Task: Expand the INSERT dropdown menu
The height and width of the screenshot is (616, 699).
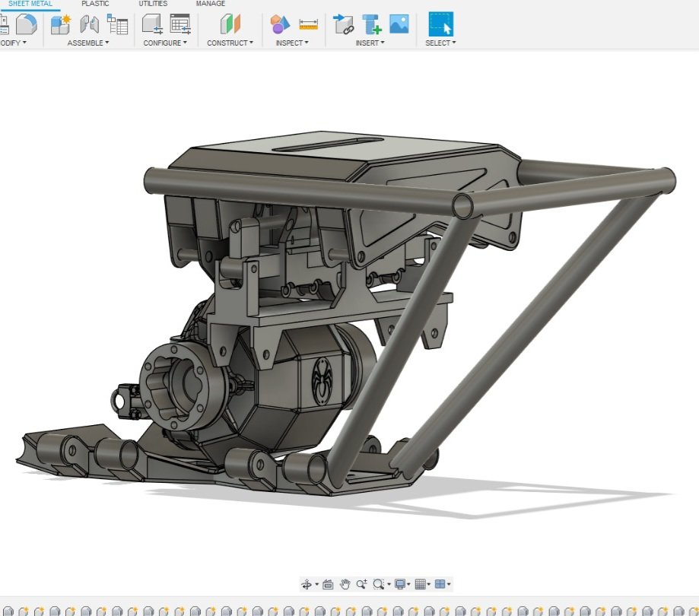Action: pyautogui.click(x=370, y=43)
